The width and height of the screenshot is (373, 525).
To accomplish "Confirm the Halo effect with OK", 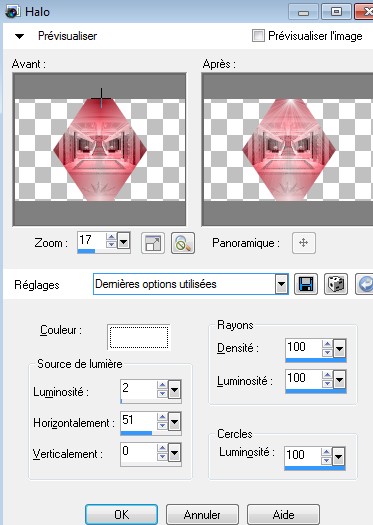I will click(121, 515).
